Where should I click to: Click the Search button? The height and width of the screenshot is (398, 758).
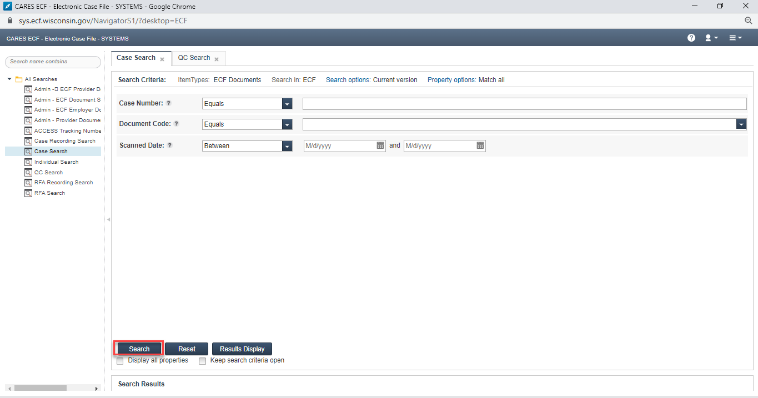[139, 349]
